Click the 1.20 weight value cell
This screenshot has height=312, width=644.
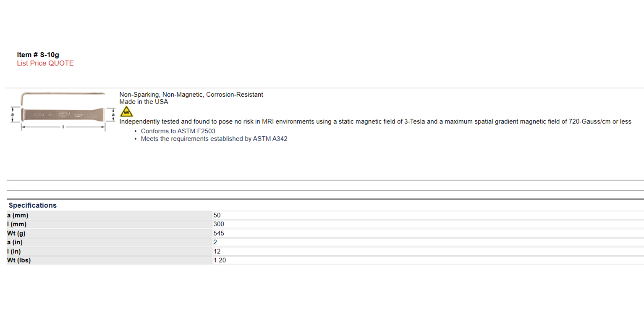220,260
